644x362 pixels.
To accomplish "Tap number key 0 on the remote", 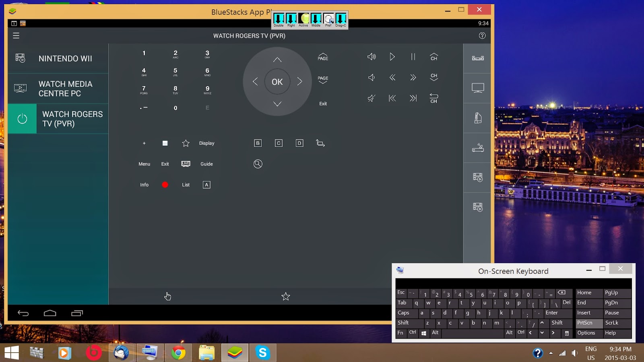I will (x=175, y=108).
